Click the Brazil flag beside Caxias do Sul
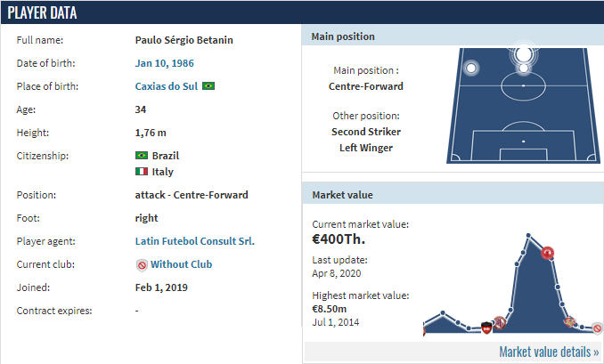This screenshot has width=604, height=364. 208,86
